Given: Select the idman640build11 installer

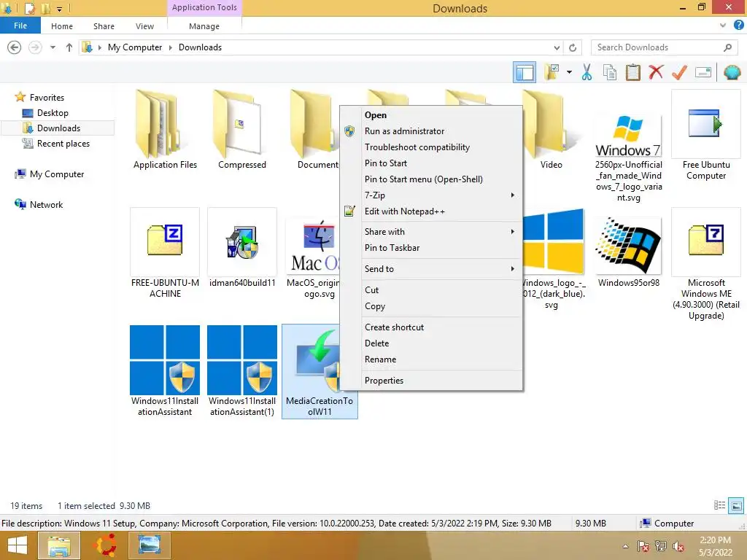Looking at the screenshot, I should [x=242, y=248].
